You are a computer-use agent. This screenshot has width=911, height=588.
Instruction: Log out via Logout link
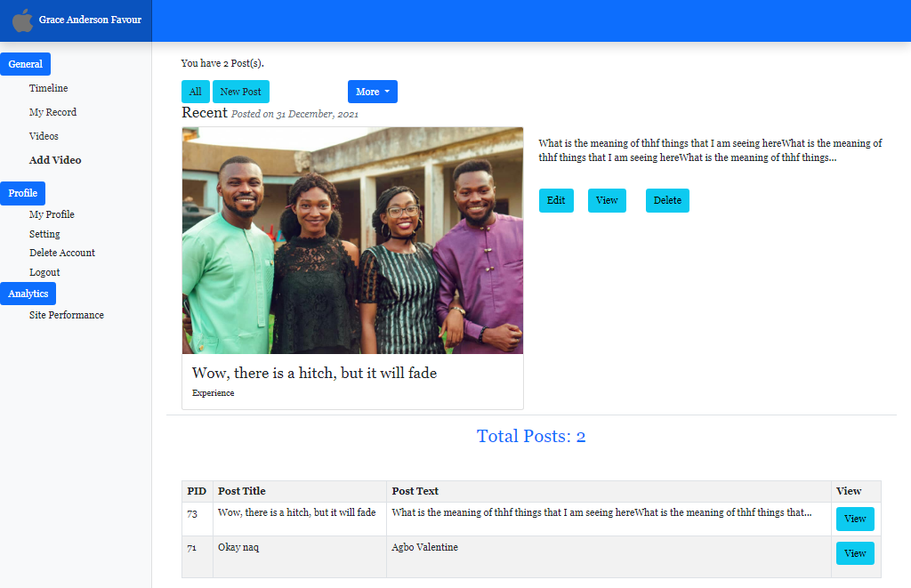point(44,272)
